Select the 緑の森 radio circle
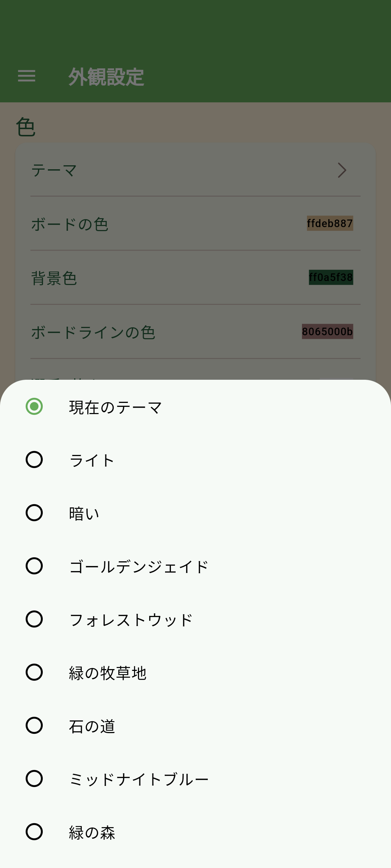The image size is (391, 868). [34, 832]
